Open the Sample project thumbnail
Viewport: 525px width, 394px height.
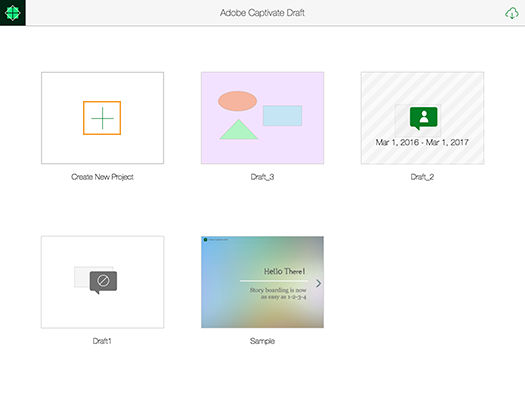click(262, 282)
